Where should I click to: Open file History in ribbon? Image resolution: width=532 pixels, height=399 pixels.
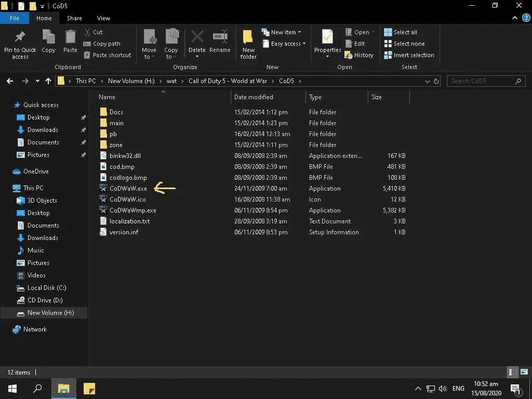click(x=359, y=55)
